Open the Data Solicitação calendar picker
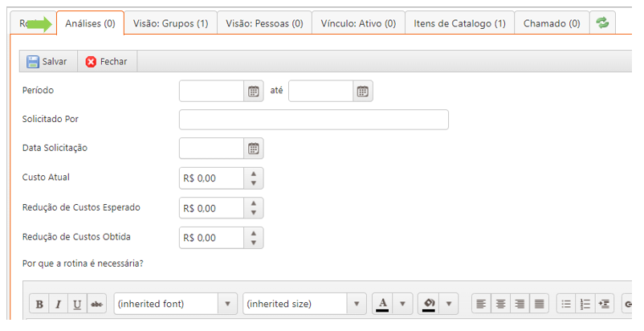The width and height of the screenshot is (644, 331). pos(254,148)
